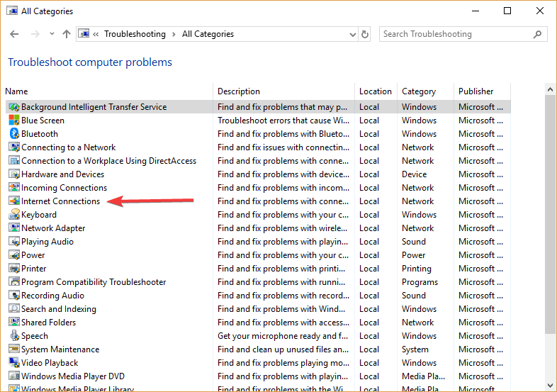Image resolution: width=557 pixels, height=392 pixels.
Task: Click 'Find and fix problems playing mo...' description
Action: [283, 363]
